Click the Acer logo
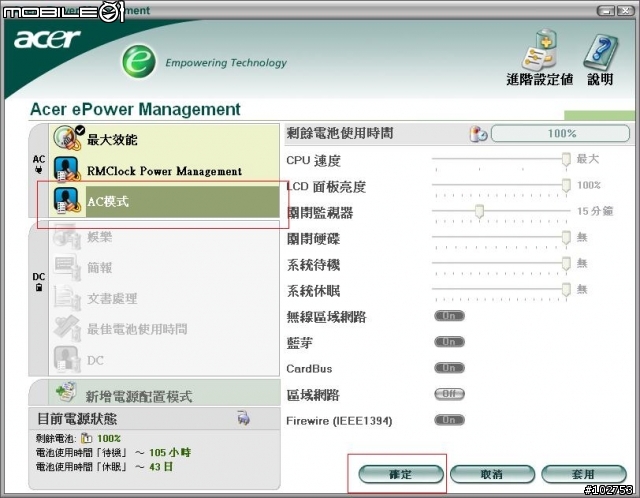 tap(47, 39)
